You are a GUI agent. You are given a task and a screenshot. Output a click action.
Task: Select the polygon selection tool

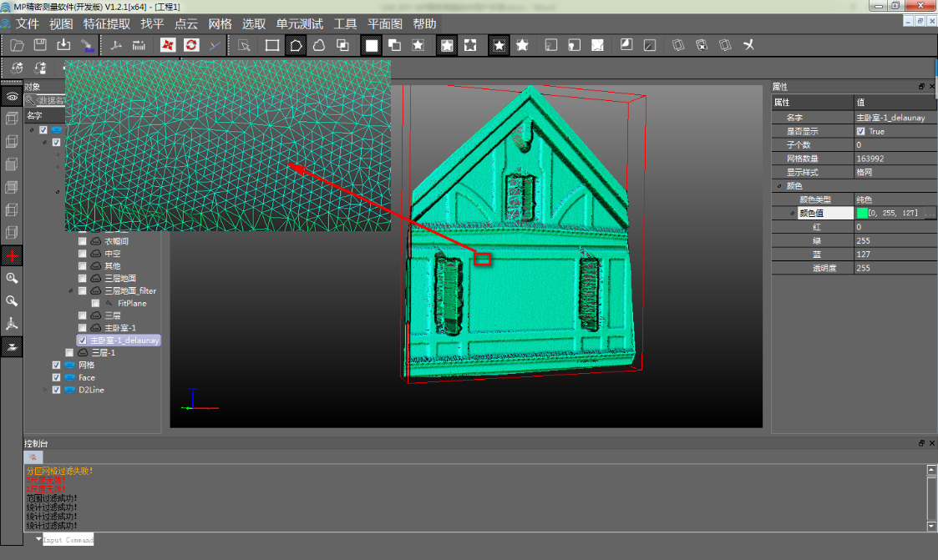(x=296, y=45)
